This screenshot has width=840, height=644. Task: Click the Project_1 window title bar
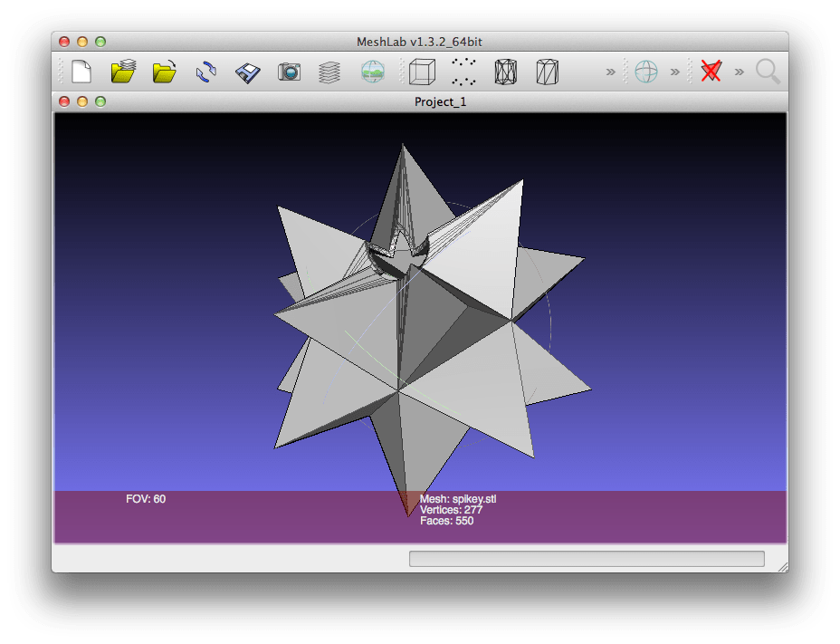(x=441, y=102)
